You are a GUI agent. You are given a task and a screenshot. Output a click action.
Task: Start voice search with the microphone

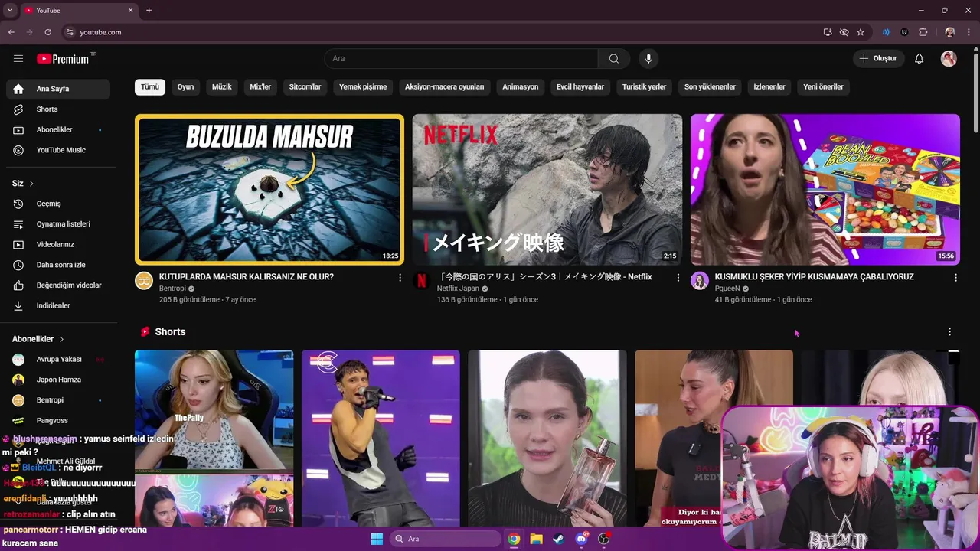[648, 59]
